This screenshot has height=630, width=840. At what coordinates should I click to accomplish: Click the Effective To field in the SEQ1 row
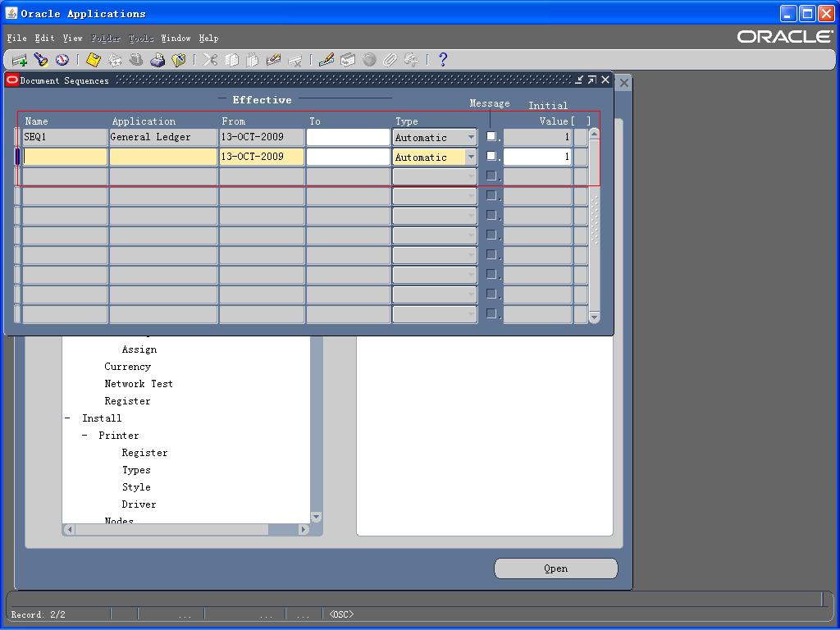348,137
